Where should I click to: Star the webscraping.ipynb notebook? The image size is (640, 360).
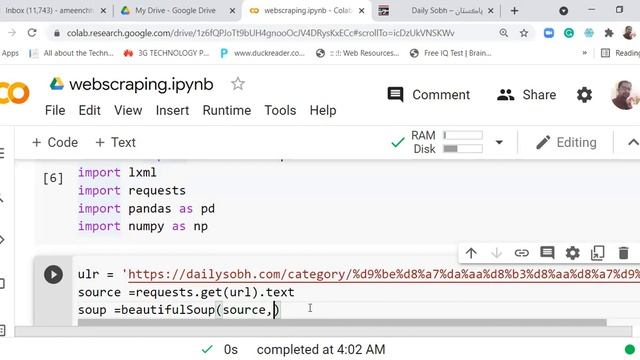click(x=238, y=84)
